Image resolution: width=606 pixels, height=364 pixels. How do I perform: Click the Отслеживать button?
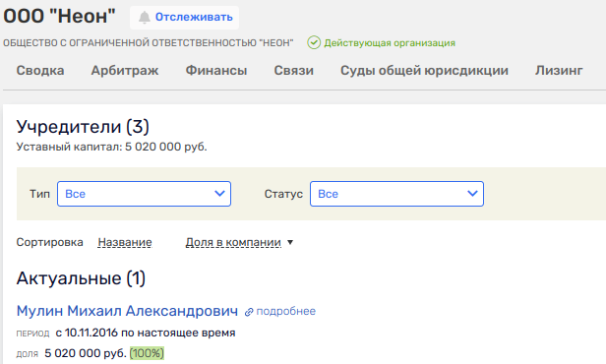[x=184, y=18]
